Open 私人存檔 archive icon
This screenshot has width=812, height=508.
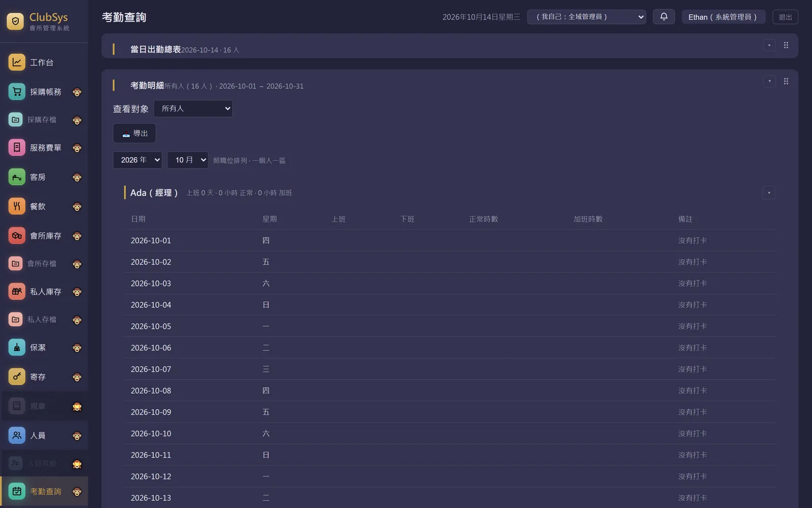click(16, 320)
